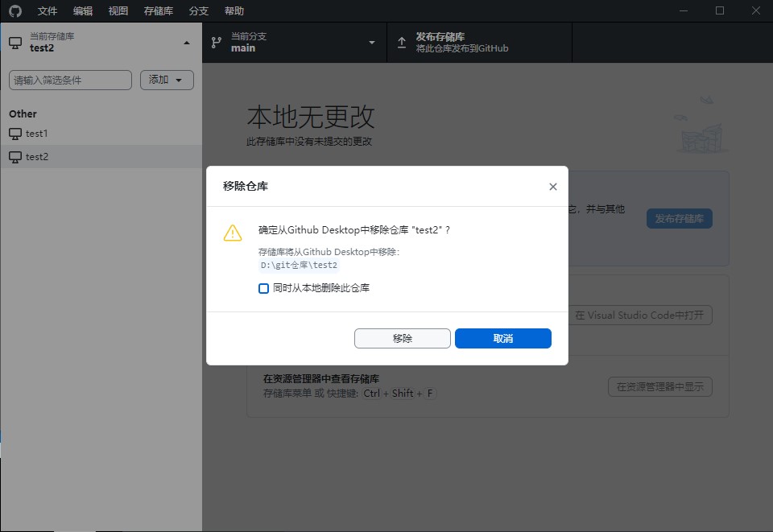Open the 分支 menu
773x532 pixels.
click(198, 10)
